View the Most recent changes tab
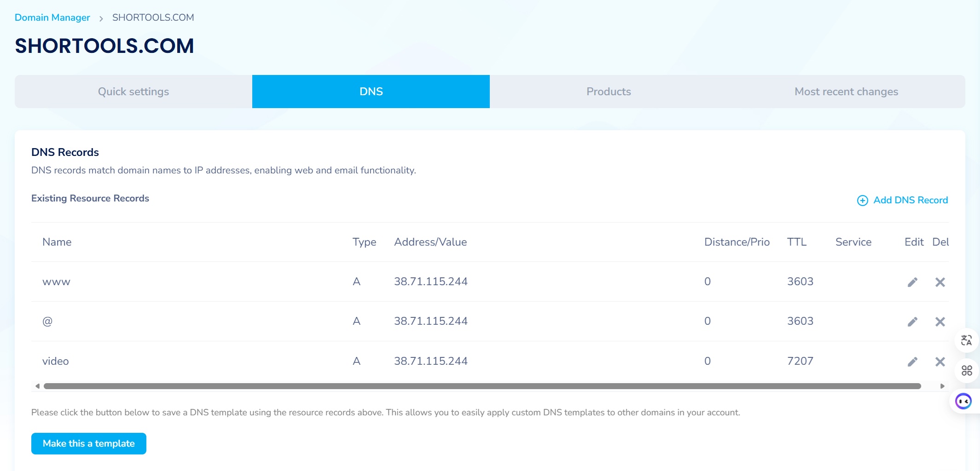980x471 pixels. [846, 92]
